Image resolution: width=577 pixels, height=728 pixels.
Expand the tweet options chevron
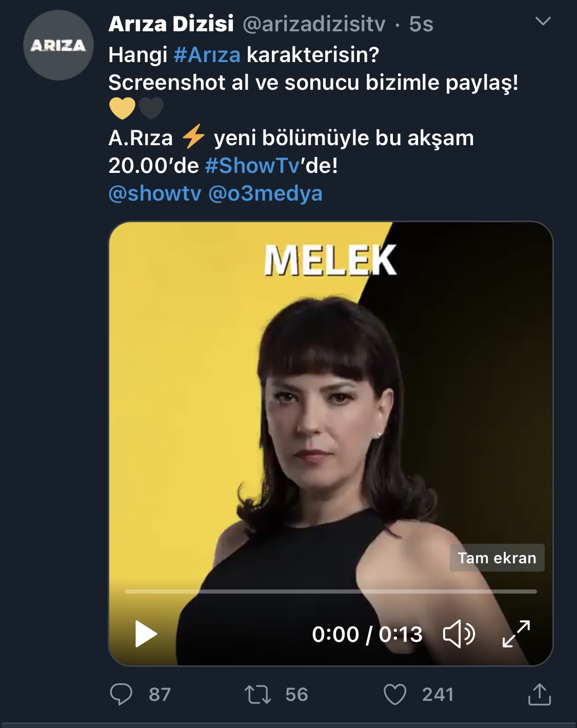[x=543, y=21]
